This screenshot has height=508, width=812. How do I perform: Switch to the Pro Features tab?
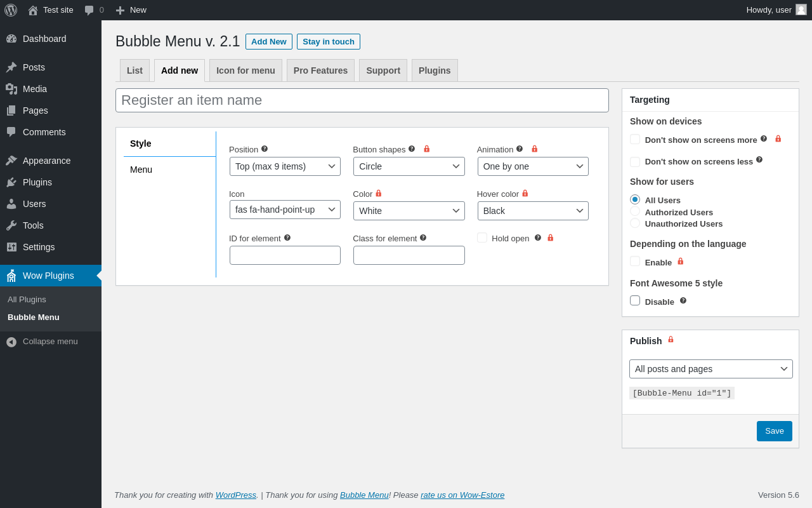(320, 70)
